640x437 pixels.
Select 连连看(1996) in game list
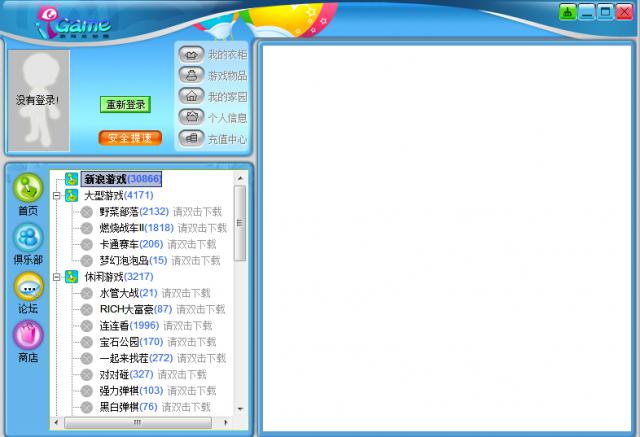coord(129,326)
